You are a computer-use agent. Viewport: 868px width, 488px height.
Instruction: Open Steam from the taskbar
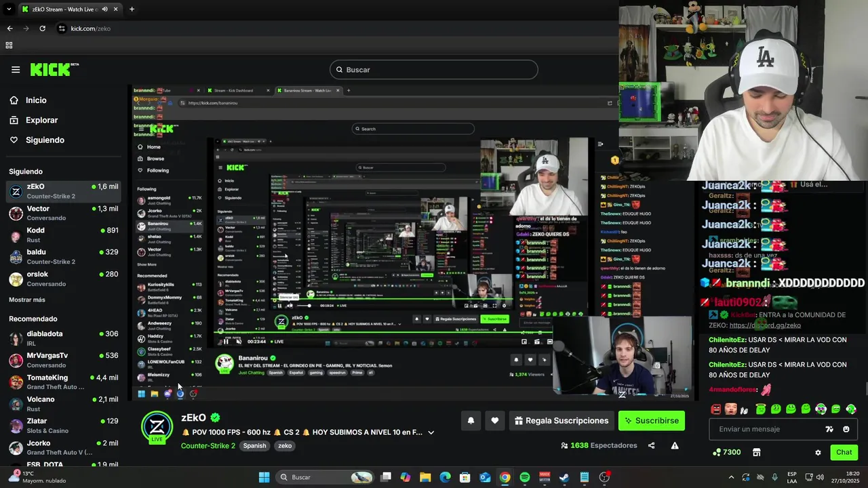(564, 477)
